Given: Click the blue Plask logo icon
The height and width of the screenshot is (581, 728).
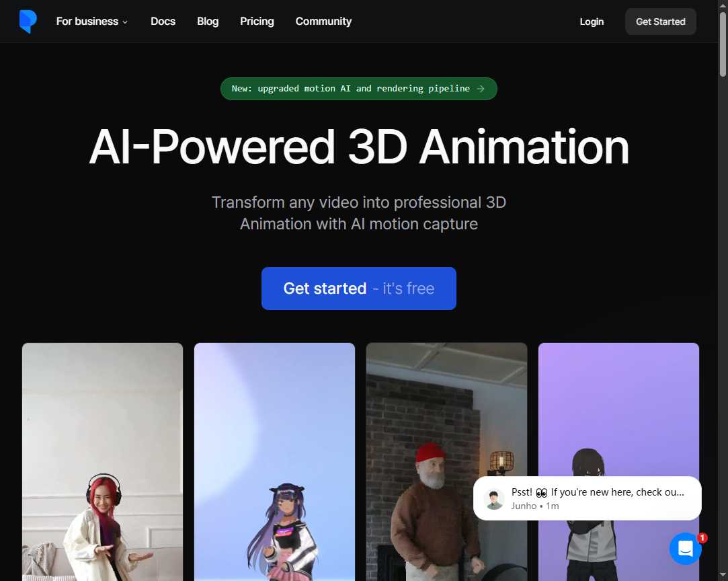Looking at the screenshot, I should click(x=28, y=22).
